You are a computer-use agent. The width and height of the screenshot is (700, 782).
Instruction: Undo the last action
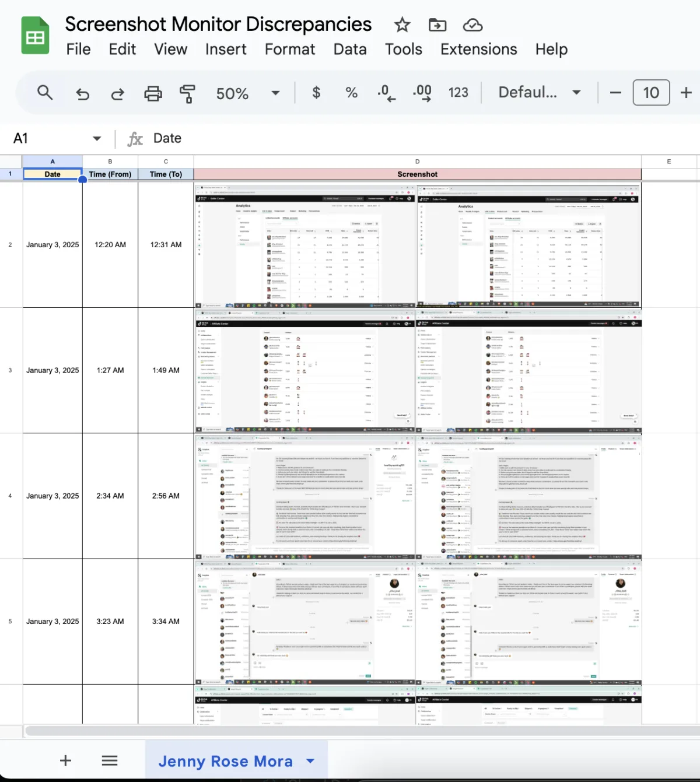tap(82, 93)
